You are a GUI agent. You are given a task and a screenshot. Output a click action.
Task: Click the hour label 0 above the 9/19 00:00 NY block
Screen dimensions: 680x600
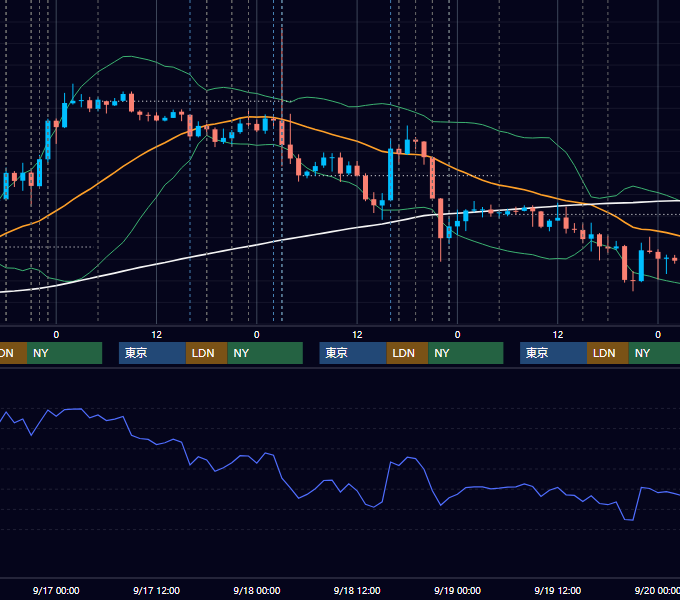pyautogui.click(x=457, y=335)
